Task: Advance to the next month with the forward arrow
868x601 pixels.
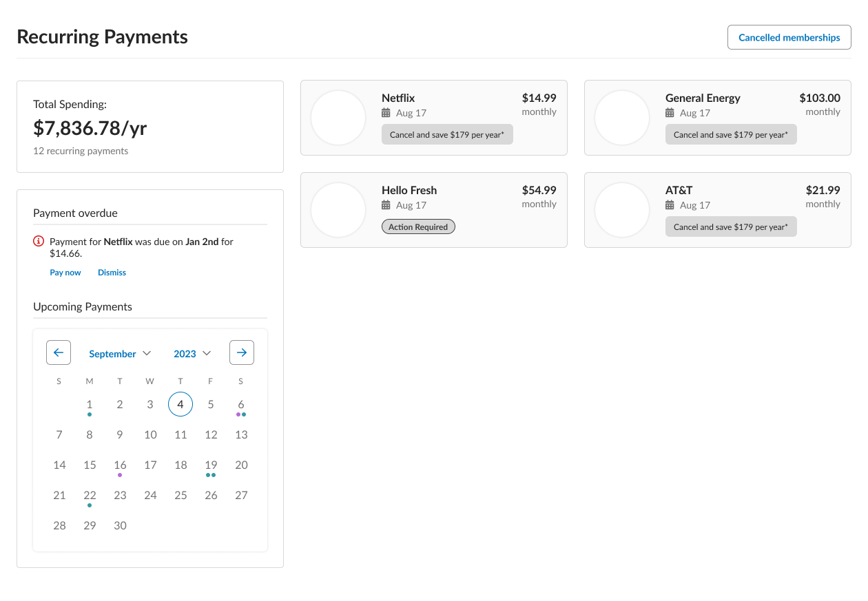Action: click(x=242, y=352)
